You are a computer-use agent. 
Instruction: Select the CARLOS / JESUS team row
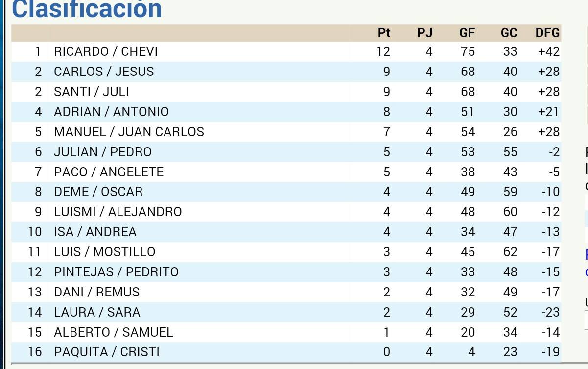pos(286,72)
